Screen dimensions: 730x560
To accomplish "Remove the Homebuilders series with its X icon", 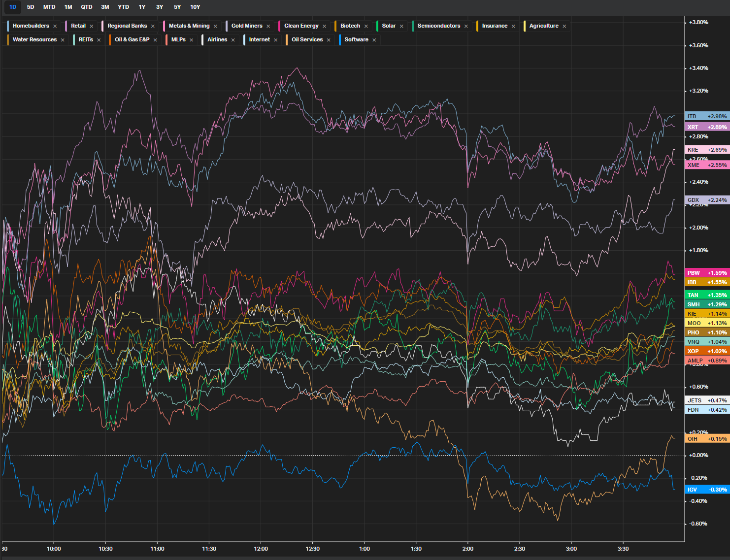I will point(55,26).
